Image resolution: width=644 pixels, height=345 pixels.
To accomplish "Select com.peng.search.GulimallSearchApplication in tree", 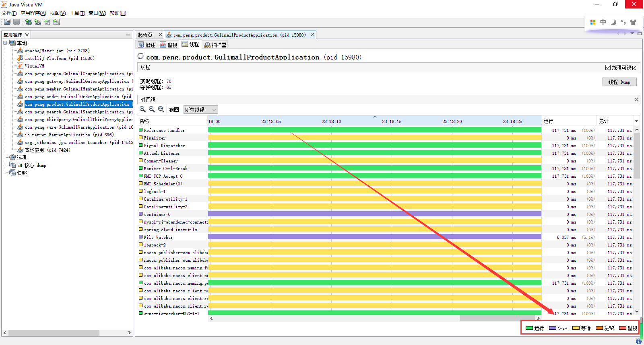I will [x=78, y=112].
